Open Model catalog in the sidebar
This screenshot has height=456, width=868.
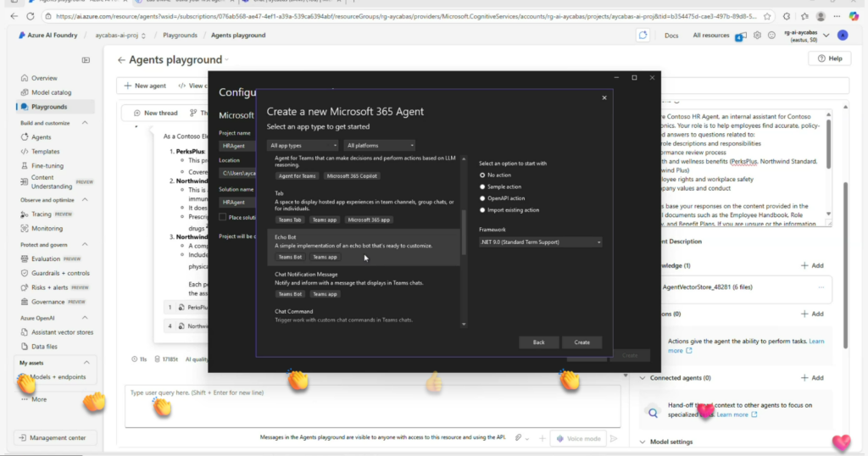(x=51, y=92)
